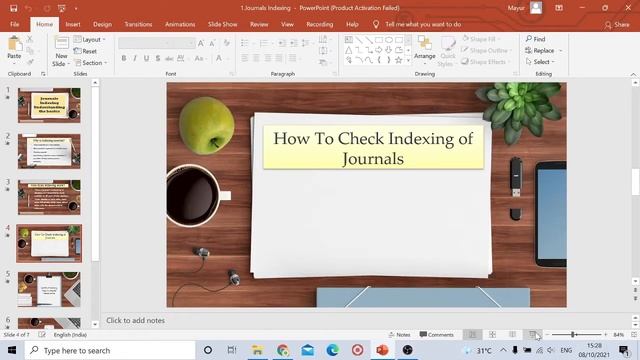Screen dimensions: 640x360
Task: Switch to Reading View in status bar
Action: tap(513, 335)
